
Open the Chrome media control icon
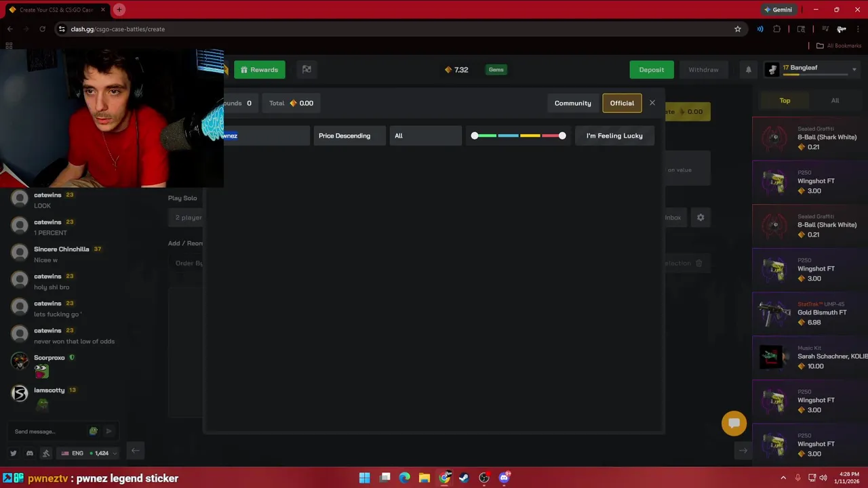pos(825,29)
